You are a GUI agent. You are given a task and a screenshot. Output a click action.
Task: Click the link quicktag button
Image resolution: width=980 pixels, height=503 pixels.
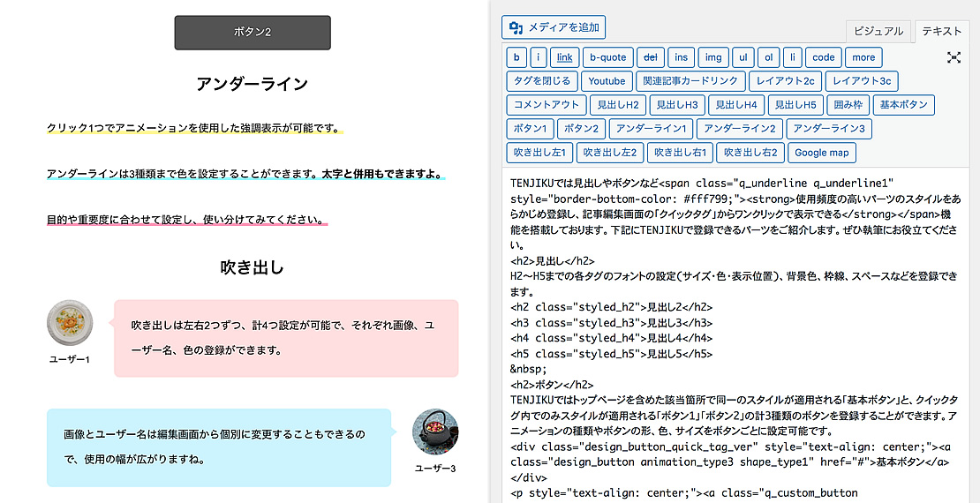click(564, 57)
